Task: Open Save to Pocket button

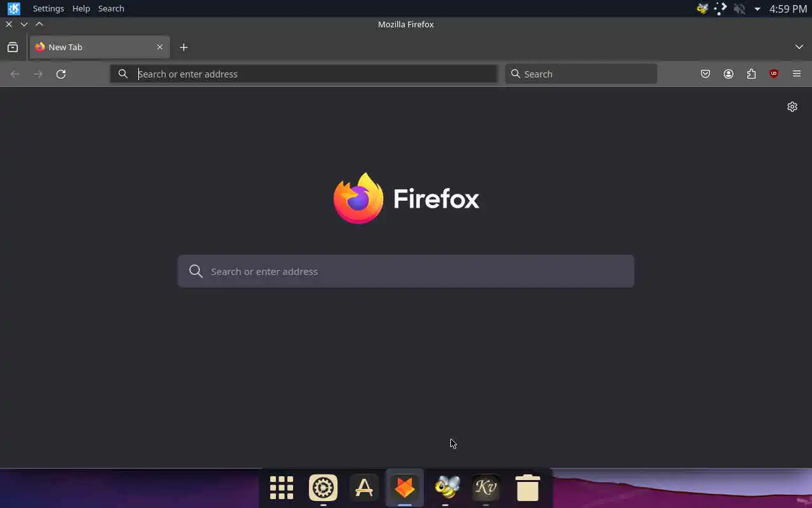Action: click(x=705, y=74)
